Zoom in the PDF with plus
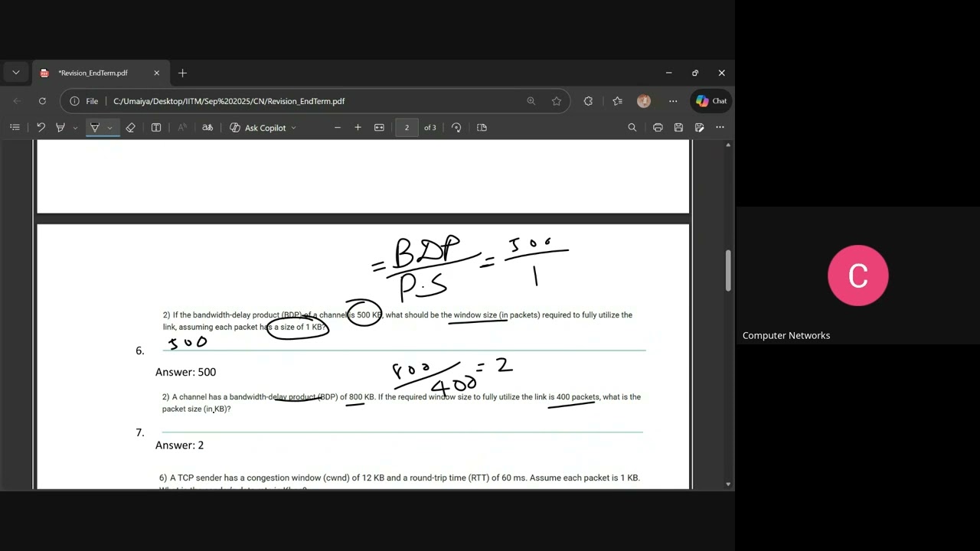Screen dimensions: 980x551 pos(358,128)
